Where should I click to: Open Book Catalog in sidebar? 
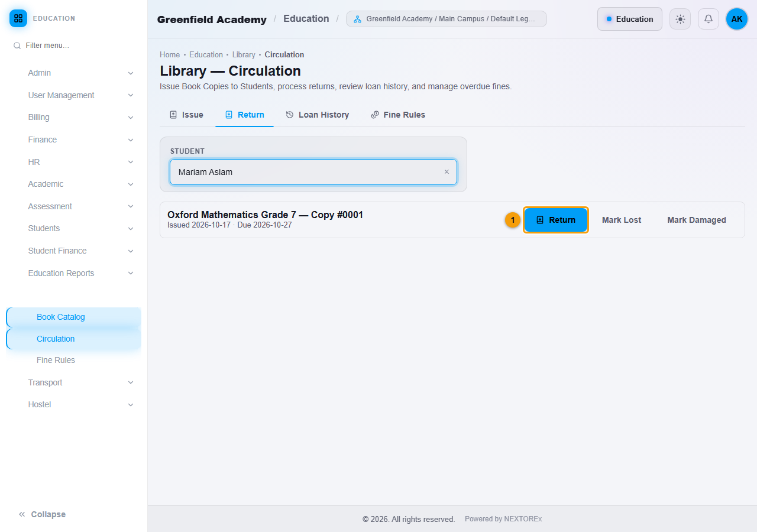point(74,317)
